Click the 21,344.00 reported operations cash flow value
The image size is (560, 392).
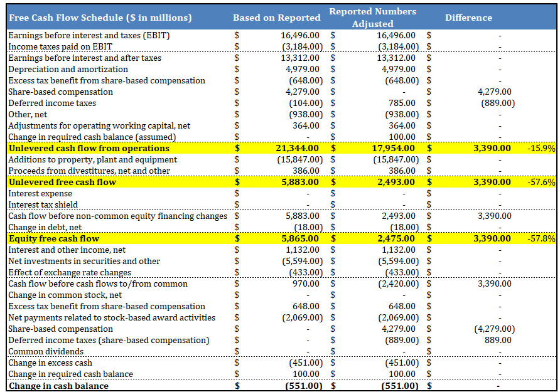click(x=297, y=149)
